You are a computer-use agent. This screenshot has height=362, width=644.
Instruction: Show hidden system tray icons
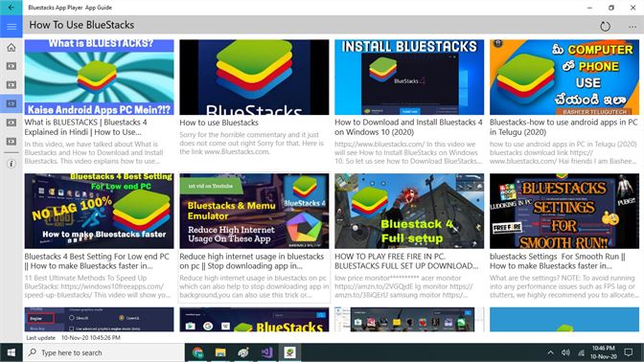[551, 352]
